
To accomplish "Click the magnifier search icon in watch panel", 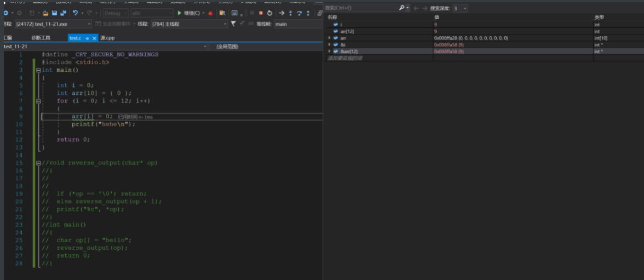I will (x=402, y=8).
